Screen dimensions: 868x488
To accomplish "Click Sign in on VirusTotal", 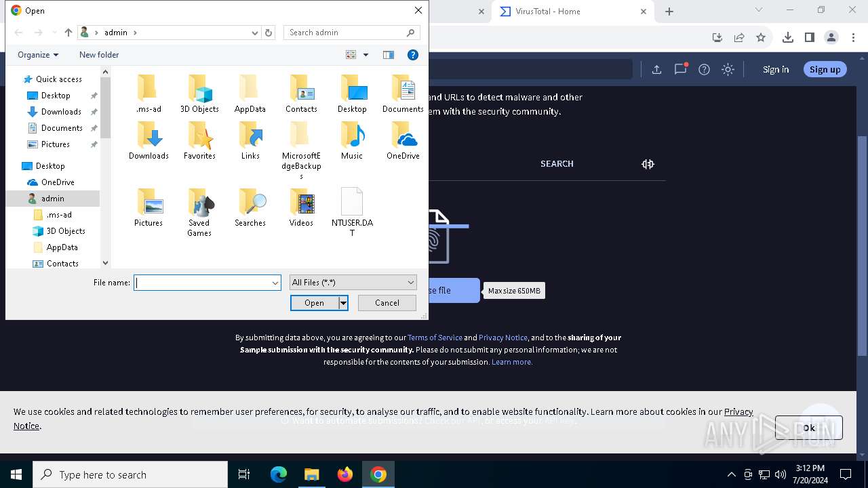I will pos(776,69).
